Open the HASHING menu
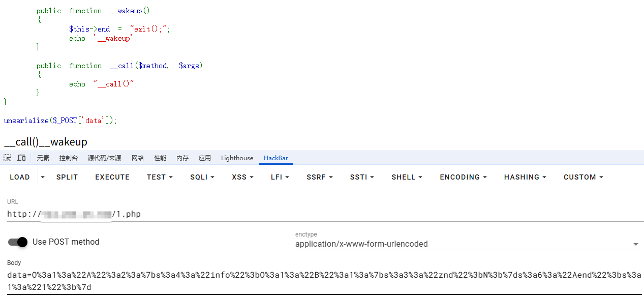The width and height of the screenshot is (644, 295). (x=525, y=177)
